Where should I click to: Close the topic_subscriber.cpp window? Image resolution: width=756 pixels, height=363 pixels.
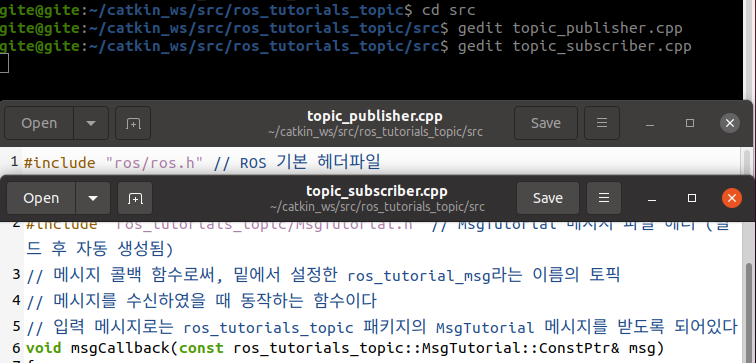pos(732,198)
